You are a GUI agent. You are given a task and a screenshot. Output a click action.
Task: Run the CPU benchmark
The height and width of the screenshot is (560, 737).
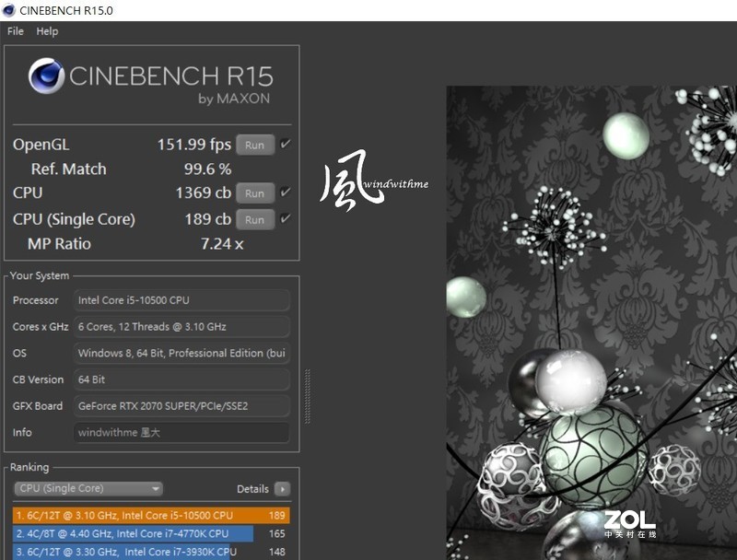coord(255,193)
